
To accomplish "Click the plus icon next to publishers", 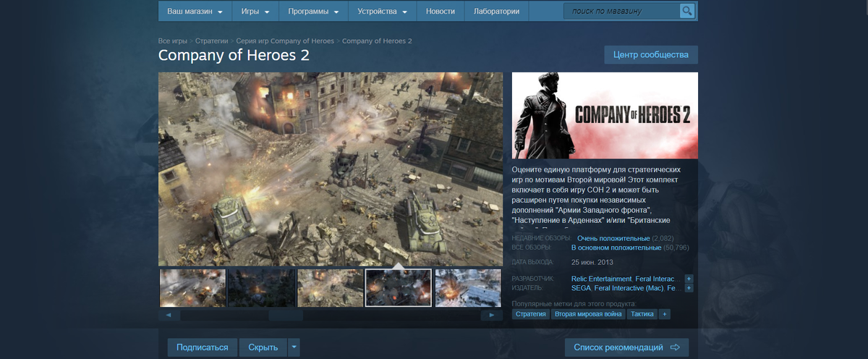I will (689, 288).
